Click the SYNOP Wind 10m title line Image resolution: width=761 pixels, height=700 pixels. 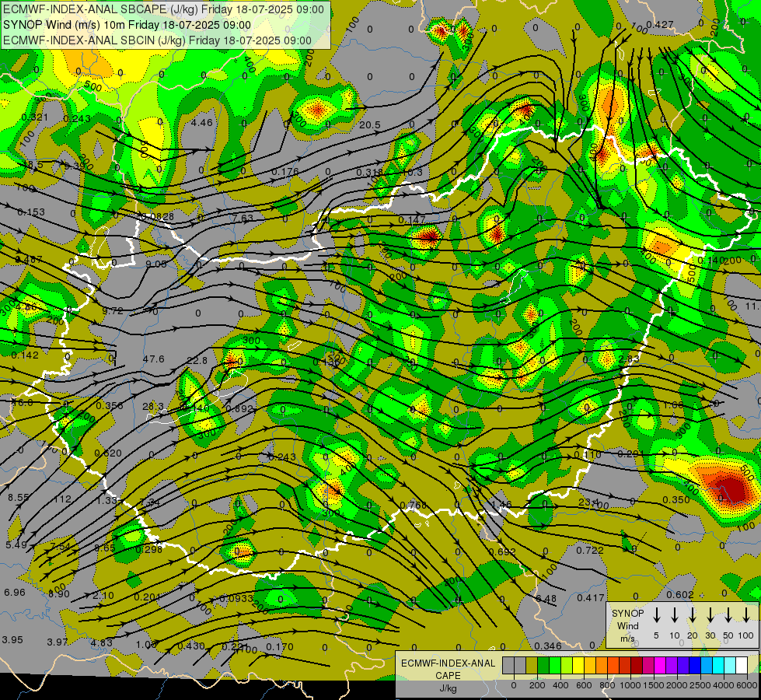127,25
